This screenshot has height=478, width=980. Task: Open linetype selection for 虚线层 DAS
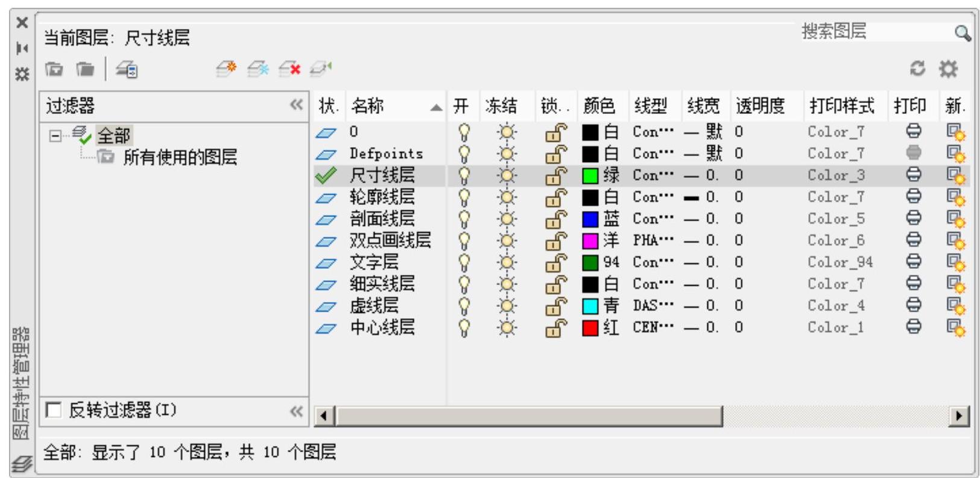click(653, 306)
